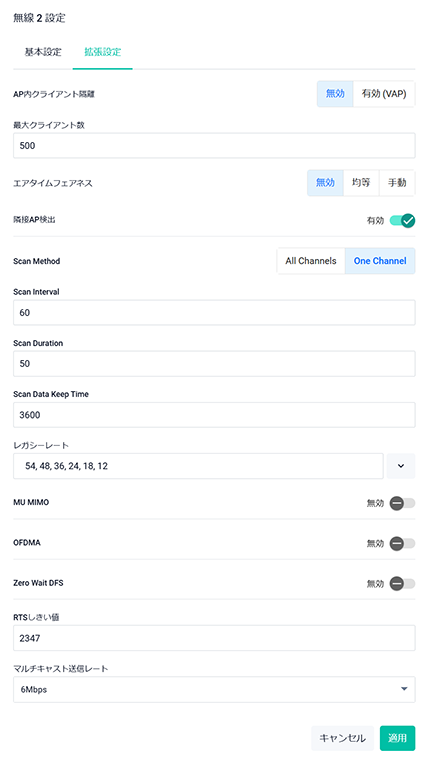
Task: Switch to the 基本設定 tab
Action: (43, 52)
